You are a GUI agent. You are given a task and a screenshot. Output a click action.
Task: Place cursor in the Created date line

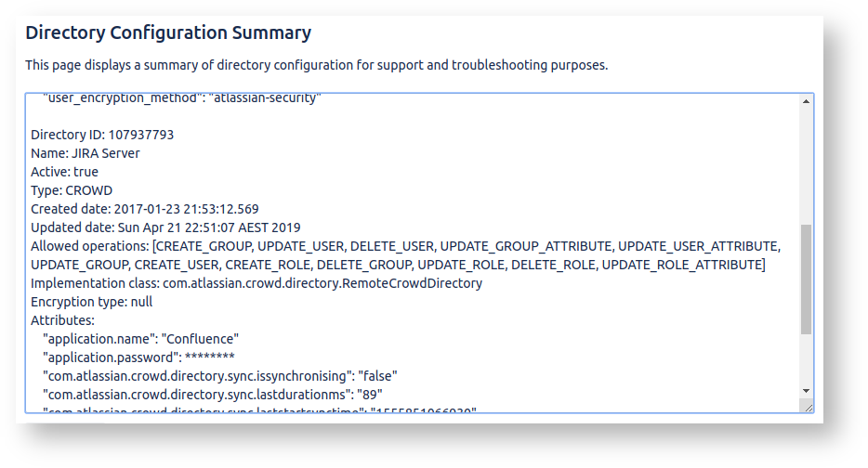pyautogui.click(x=145, y=209)
